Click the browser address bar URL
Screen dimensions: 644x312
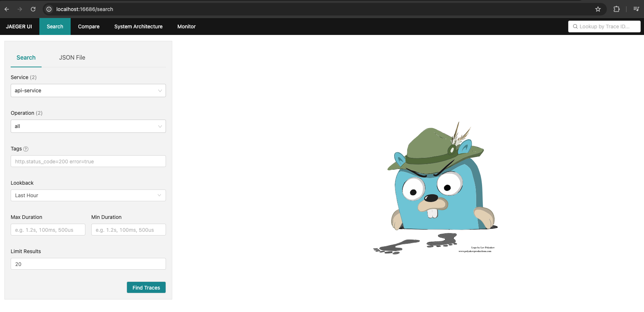pyautogui.click(x=85, y=9)
